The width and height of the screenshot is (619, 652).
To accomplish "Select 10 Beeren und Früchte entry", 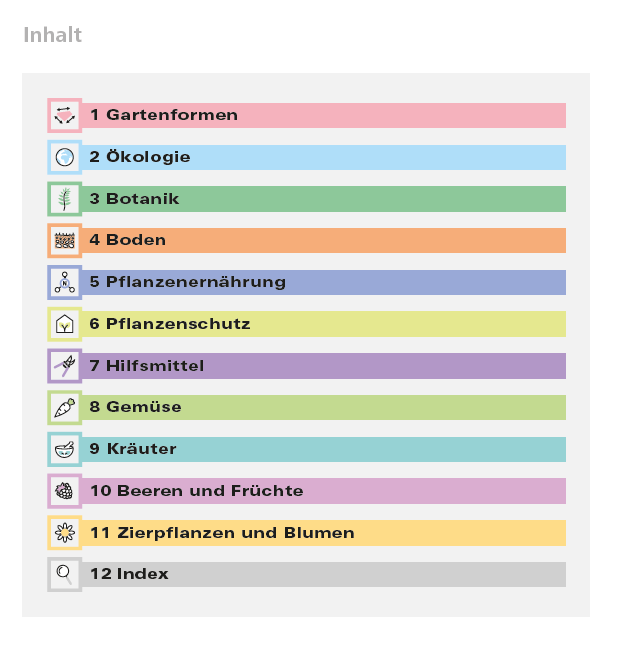I will tap(323, 491).
